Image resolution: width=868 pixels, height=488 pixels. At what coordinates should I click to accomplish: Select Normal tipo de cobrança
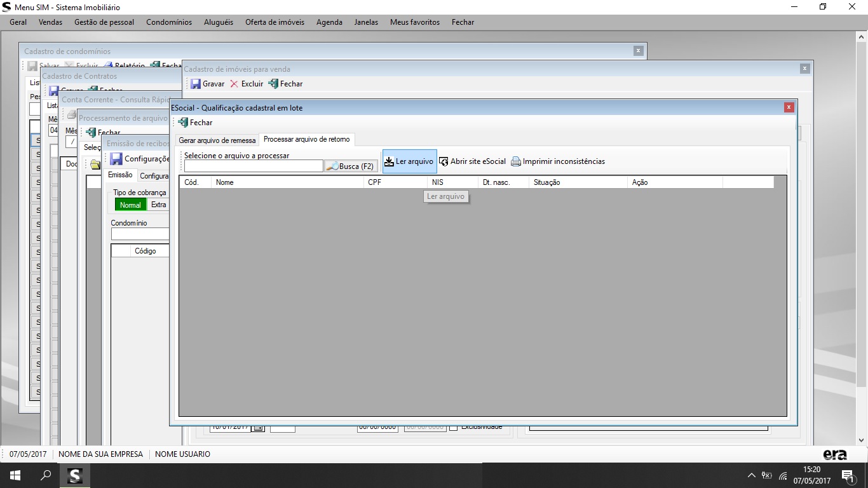[130, 205]
